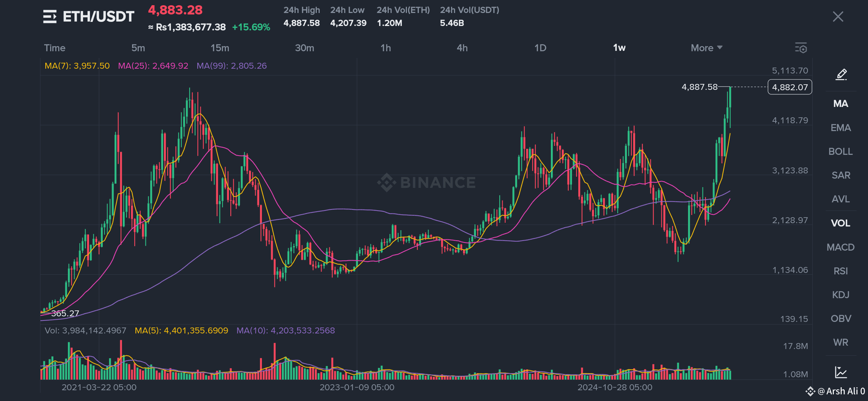The width and height of the screenshot is (868, 401).
Task: Click the volume MA(5) label
Action: (181, 330)
